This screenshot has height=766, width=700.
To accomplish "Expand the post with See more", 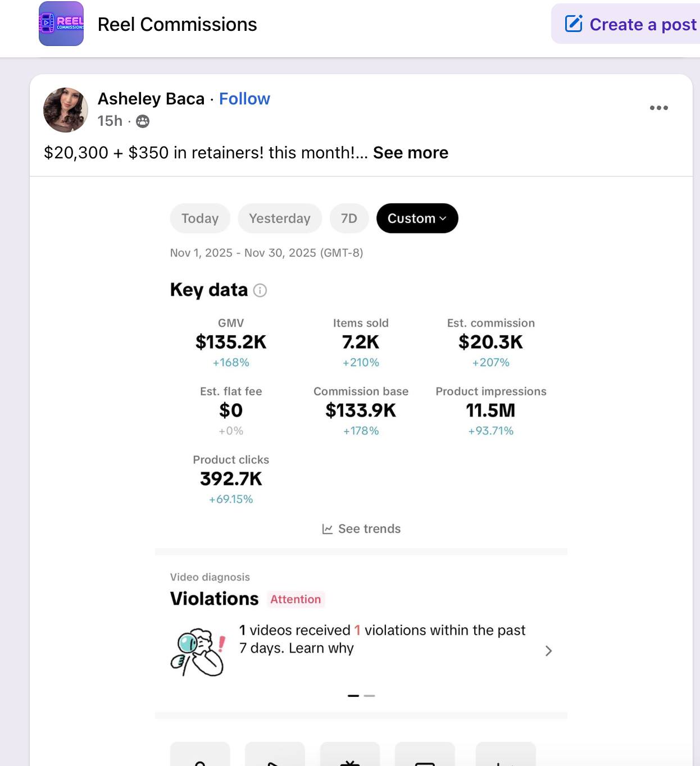I will [x=410, y=152].
